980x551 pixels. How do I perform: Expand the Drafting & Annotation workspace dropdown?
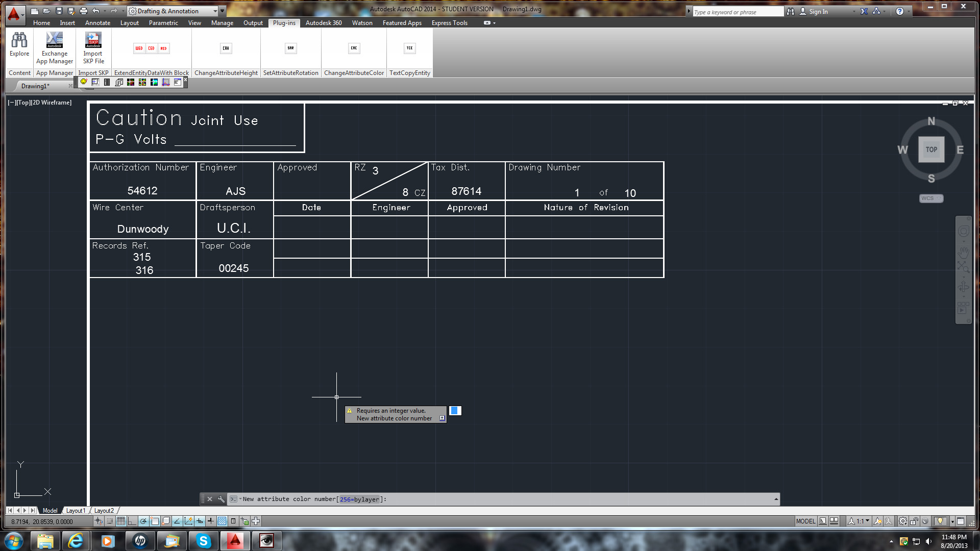click(215, 11)
